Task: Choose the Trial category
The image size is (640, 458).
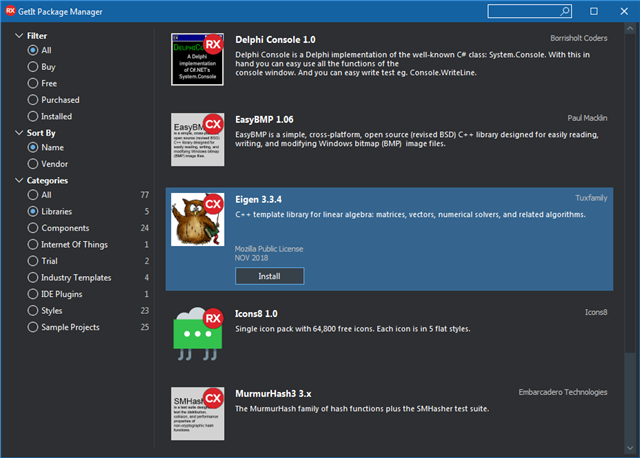Action: coord(42,261)
